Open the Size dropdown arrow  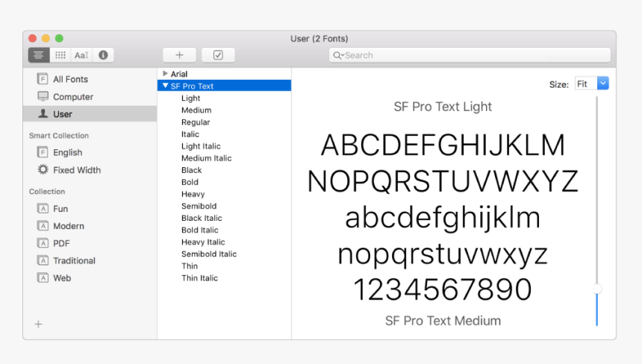(602, 84)
